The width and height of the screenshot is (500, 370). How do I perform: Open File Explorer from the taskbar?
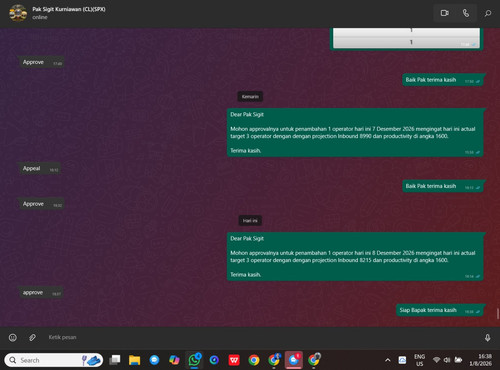click(x=134, y=360)
